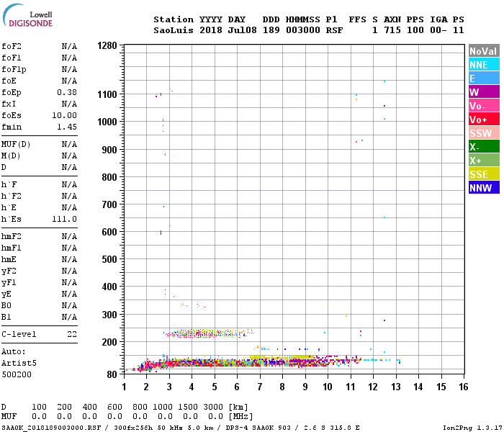Click the MUF(D) parameter label

tap(16, 144)
